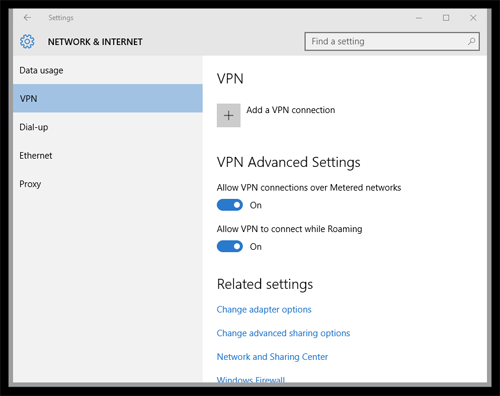Minimize the Settings window
Image resolution: width=500 pixels, height=396 pixels.
[419, 18]
